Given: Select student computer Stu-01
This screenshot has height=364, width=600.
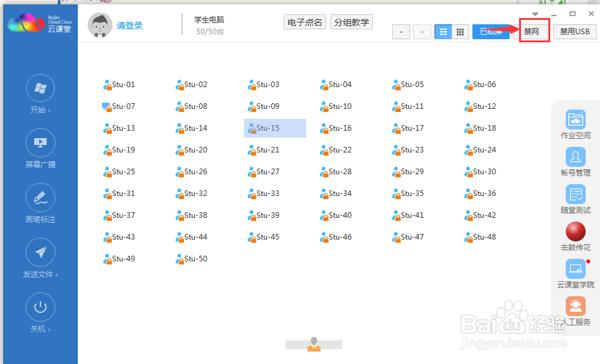Looking at the screenshot, I should 119,85.
